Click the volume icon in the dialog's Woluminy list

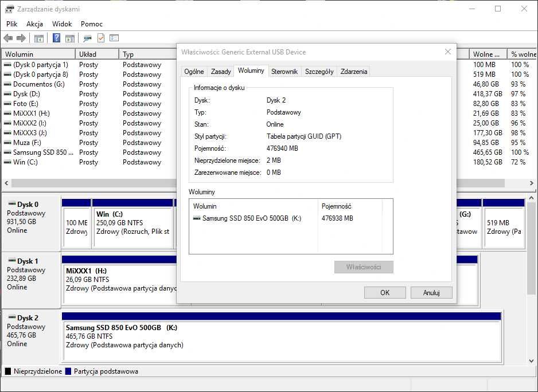pos(197,218)
